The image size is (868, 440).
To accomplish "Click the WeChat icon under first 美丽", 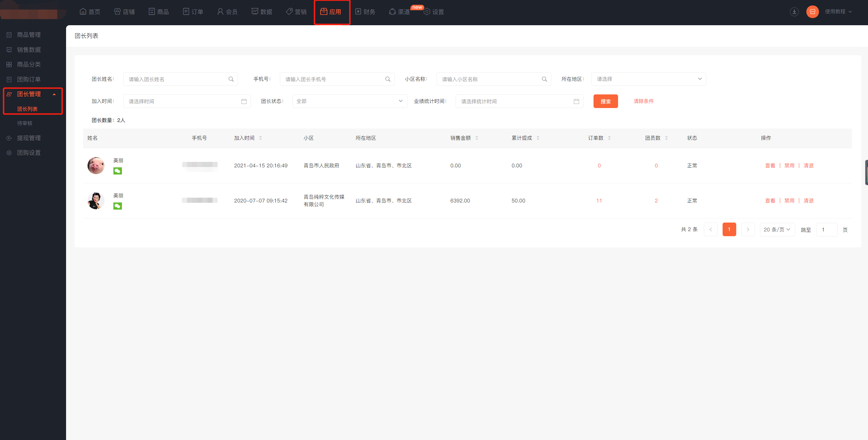I will pos(117,171).
